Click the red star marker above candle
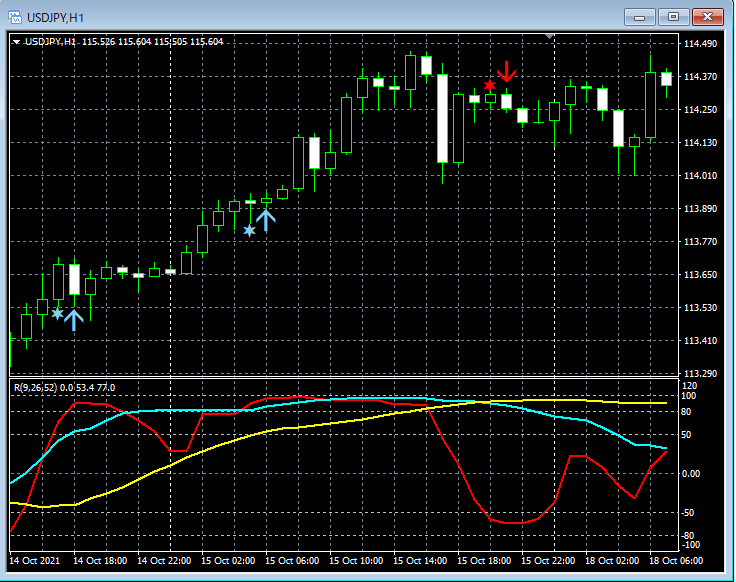736x582 pixels. (x=489, y=86)
